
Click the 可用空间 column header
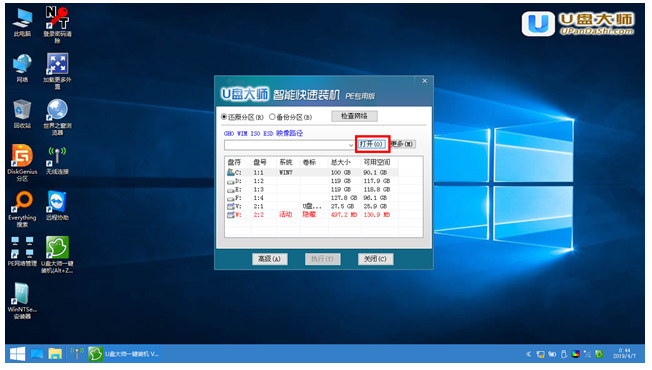[x=380, y=162]
